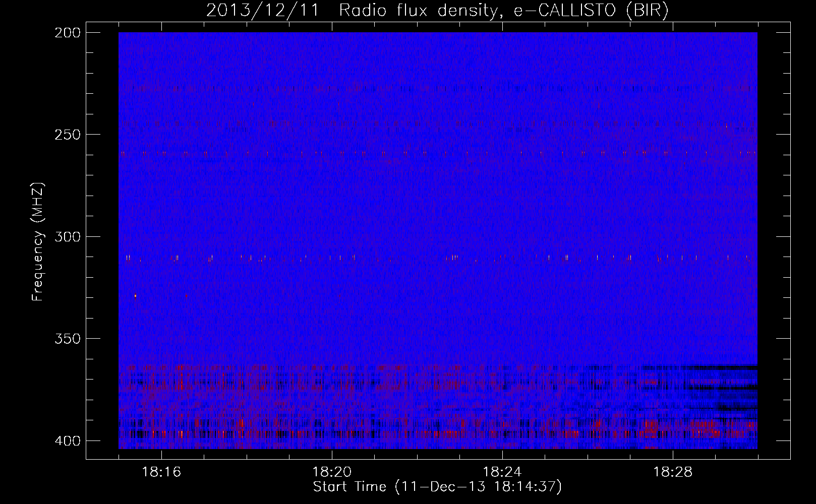The width and height of the screenshot is (816, 504).
Task: Click the 200 frequency tick label
Action: 67,33
